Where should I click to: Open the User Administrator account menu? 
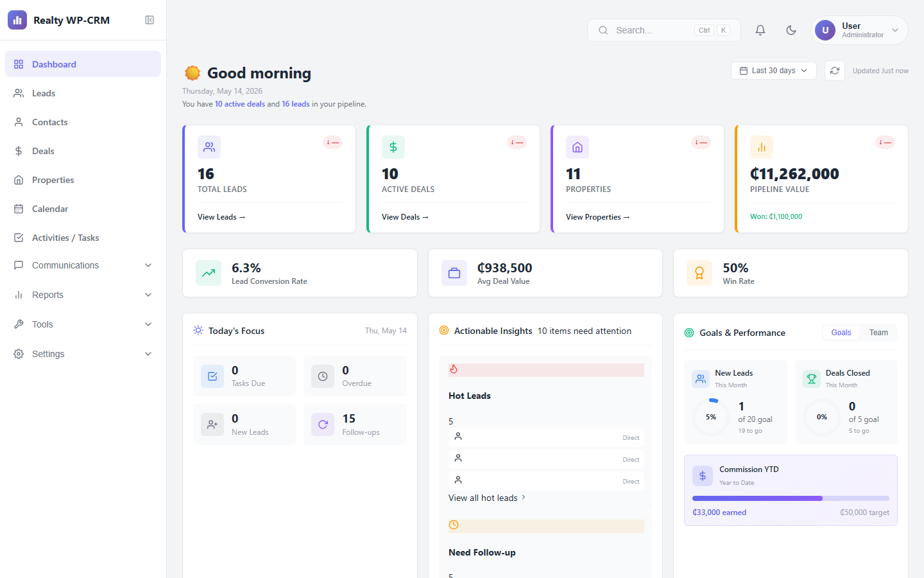(x=860, y=30)
